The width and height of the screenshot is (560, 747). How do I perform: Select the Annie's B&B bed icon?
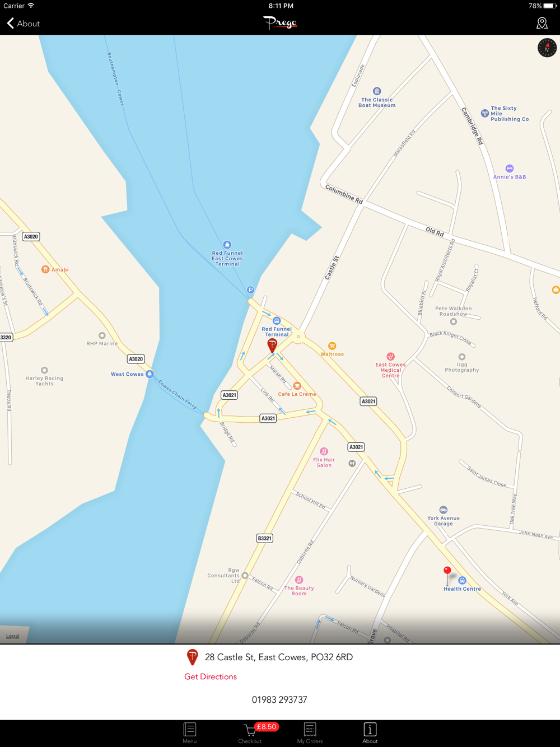[510, 169]
